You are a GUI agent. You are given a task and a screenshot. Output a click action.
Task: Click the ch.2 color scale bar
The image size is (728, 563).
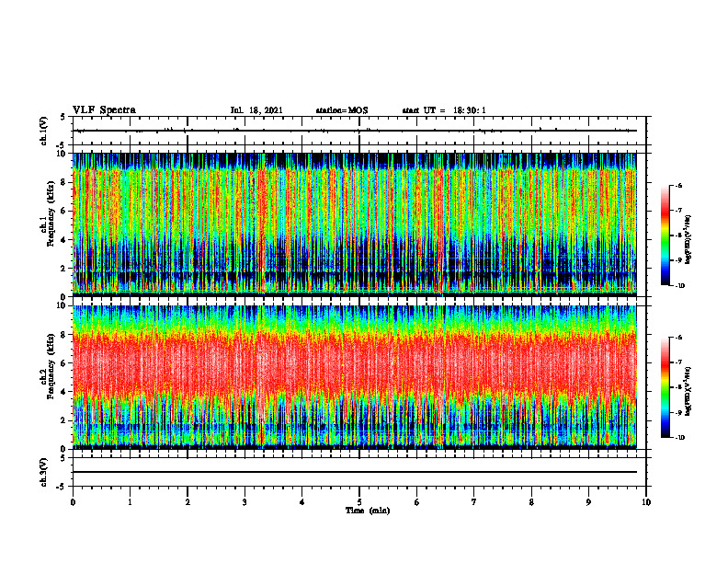coord(665,387)
